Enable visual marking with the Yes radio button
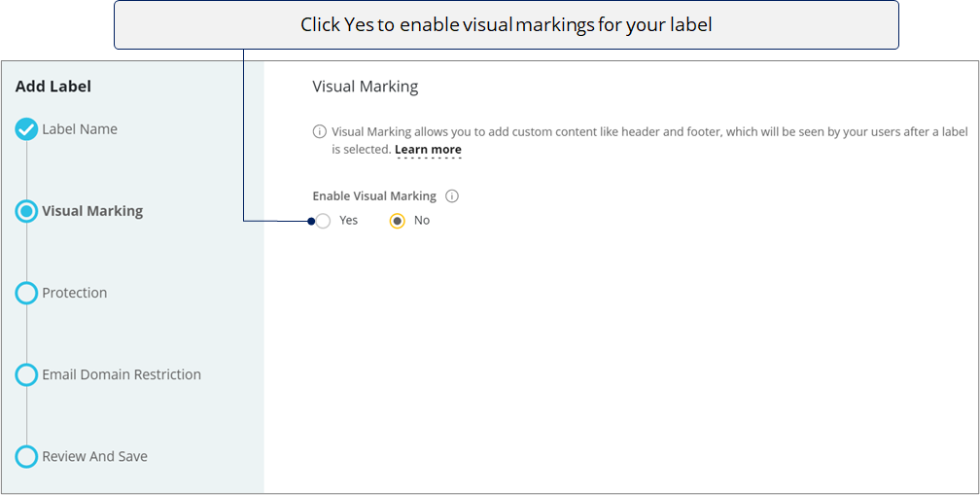The image size is (980, 495). coord(323,222)
